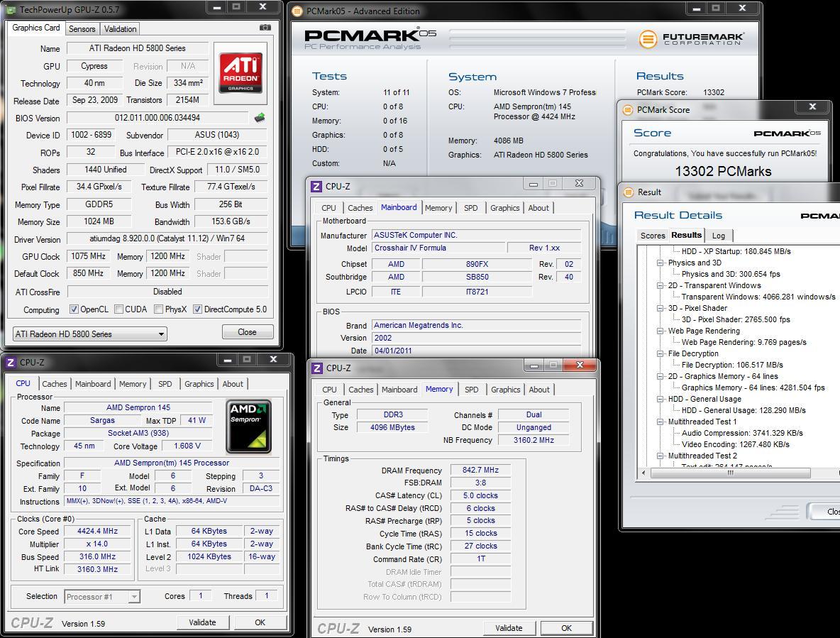Click Validate in the CPU-Z CPU window

coord(202,622)
